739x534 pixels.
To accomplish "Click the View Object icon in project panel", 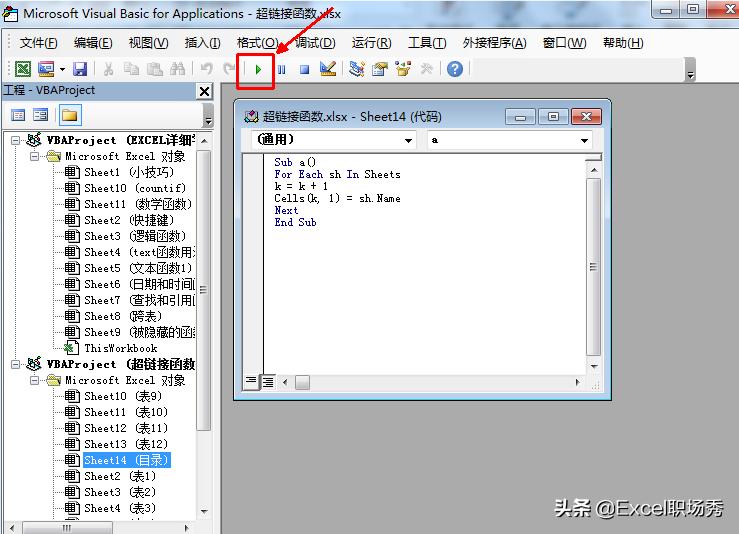I will (x=41, y=115).
